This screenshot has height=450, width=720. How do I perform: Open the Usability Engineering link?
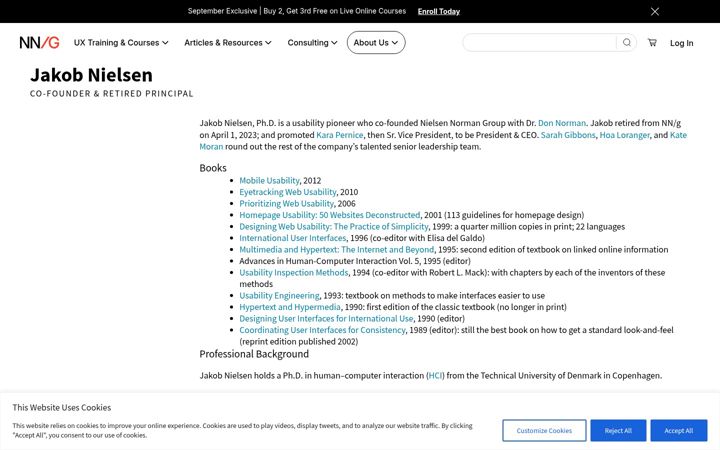click(279, 295)
